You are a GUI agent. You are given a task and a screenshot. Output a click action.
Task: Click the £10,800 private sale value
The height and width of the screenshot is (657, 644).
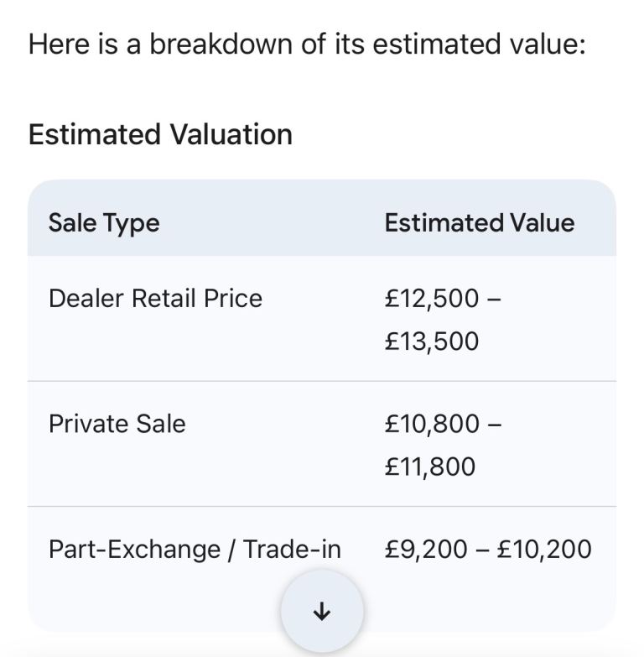pyautogui.click(x=432, y=424)
